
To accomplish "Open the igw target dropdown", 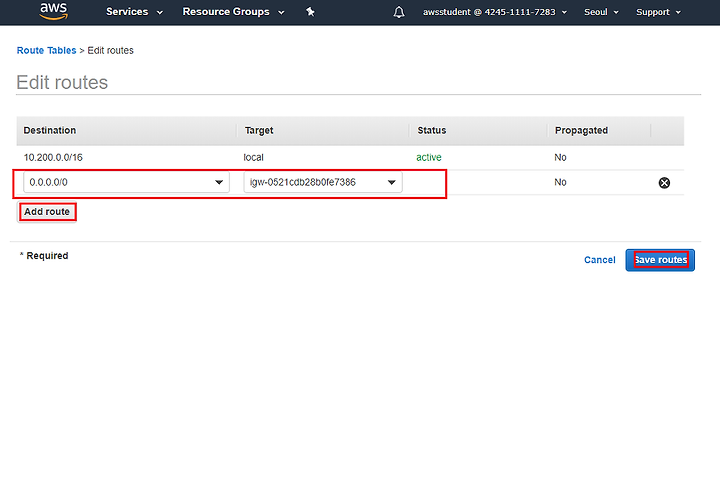I will pyautogui.click(x=323, y=182).
